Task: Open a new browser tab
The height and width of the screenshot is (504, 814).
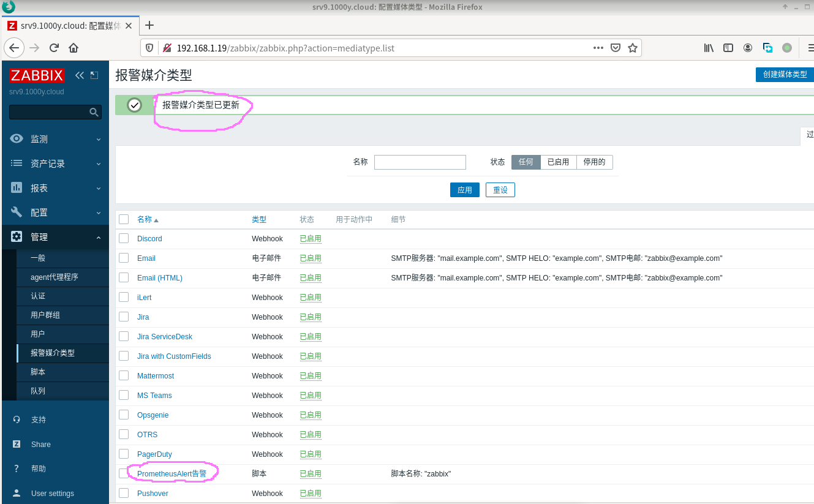Action: click(x=149, y=25)
